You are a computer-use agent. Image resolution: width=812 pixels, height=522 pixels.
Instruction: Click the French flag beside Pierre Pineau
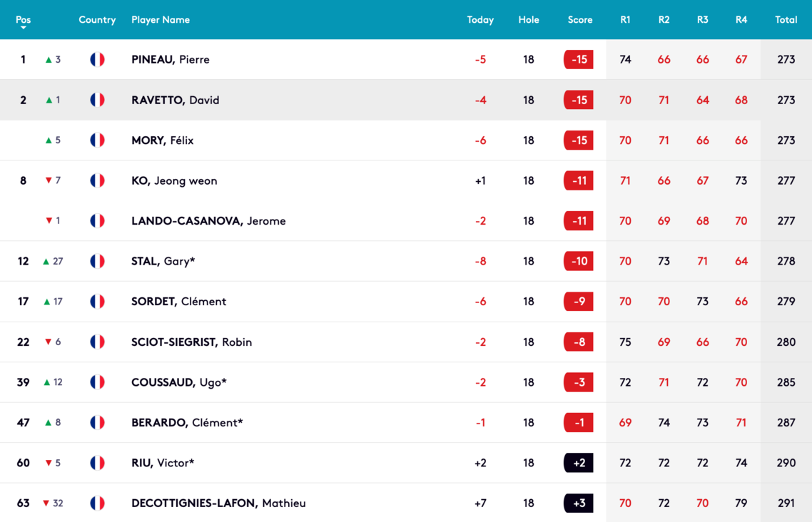(97, 59)
